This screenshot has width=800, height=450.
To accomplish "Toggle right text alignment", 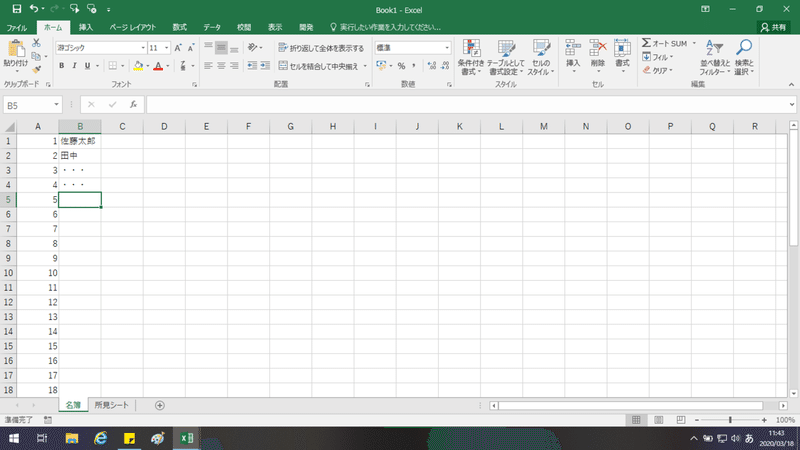I will [234, 66].
